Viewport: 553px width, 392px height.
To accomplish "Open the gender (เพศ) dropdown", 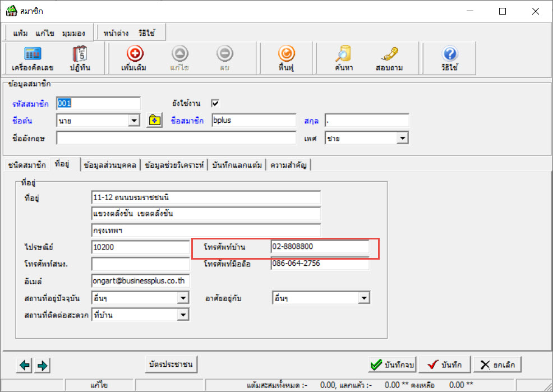I will pos(402,137).
